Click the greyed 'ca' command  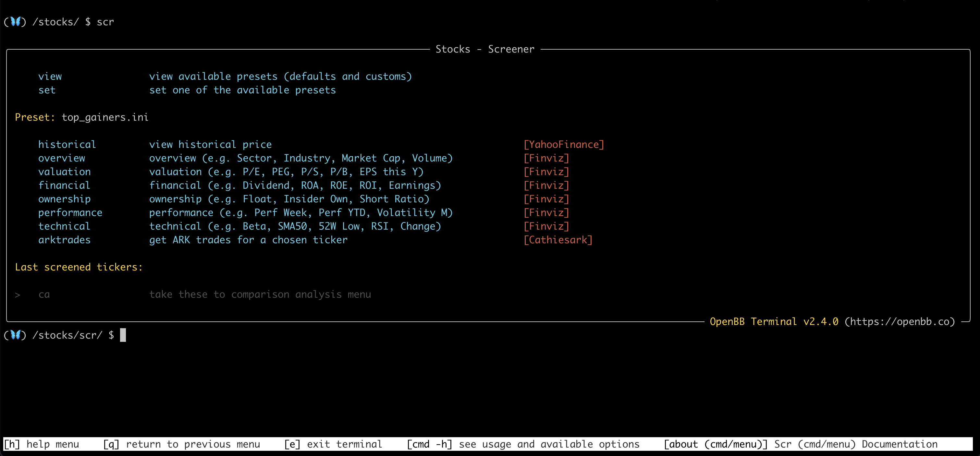[x=44, y=294]
